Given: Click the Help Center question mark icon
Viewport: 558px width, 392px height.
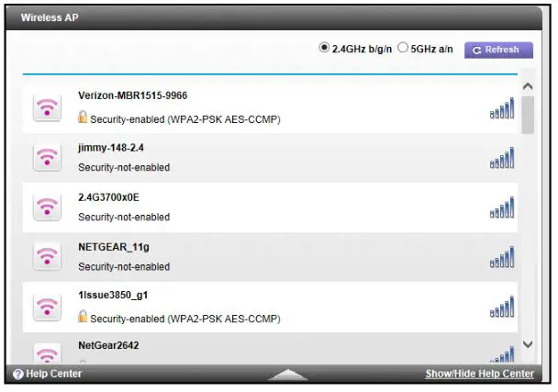Looking at the screenshot, I should click(x=17, y=374).
